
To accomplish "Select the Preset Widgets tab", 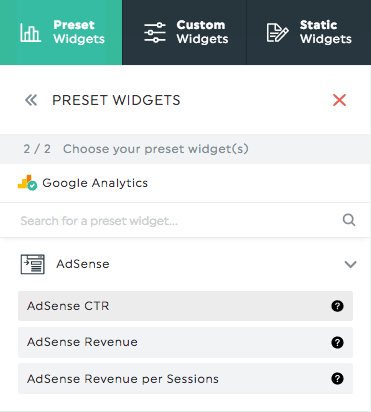I will click(x=61, y=32).
